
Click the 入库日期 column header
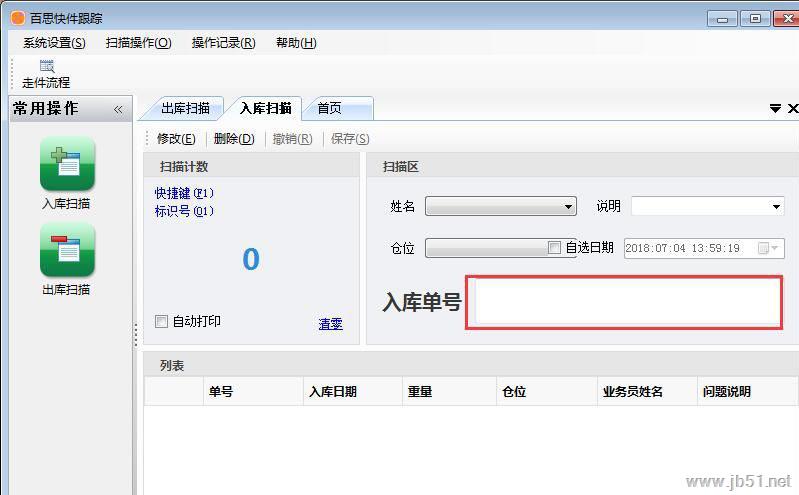(353, 392)
